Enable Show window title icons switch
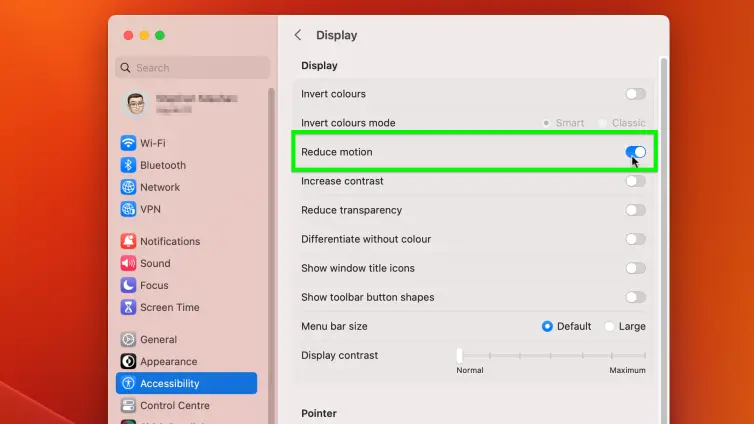 point(635,268)
